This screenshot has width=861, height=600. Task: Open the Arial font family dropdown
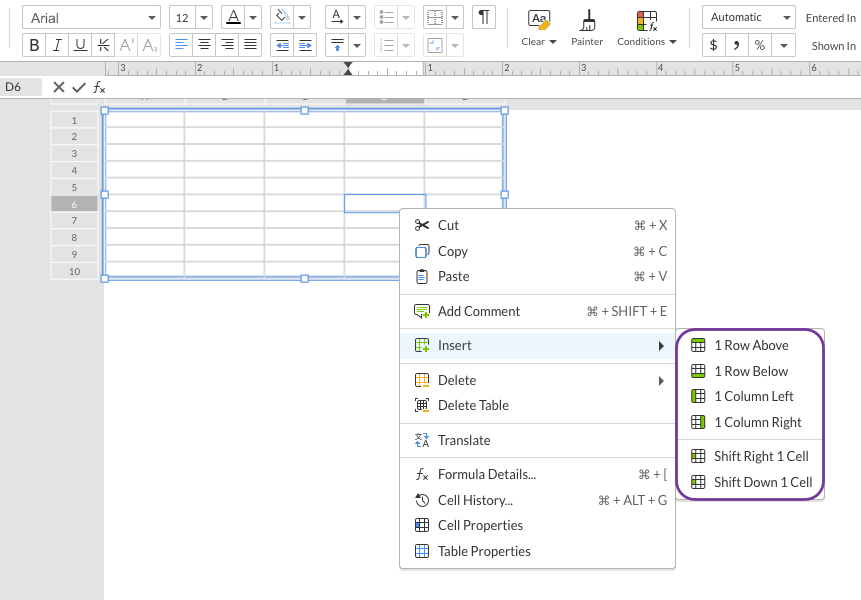[91, 18]
